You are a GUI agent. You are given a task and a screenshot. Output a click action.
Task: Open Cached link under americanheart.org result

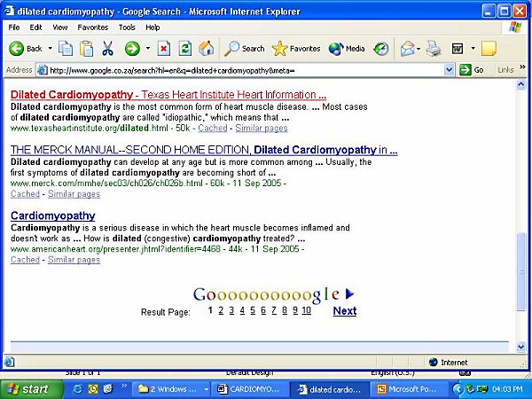tap(25, 260)
